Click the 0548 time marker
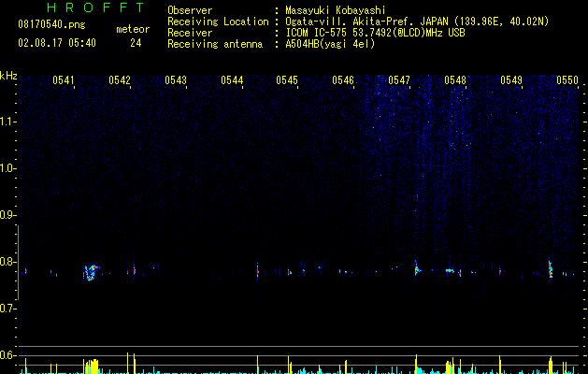588x374 pixels. pos(455,80)
